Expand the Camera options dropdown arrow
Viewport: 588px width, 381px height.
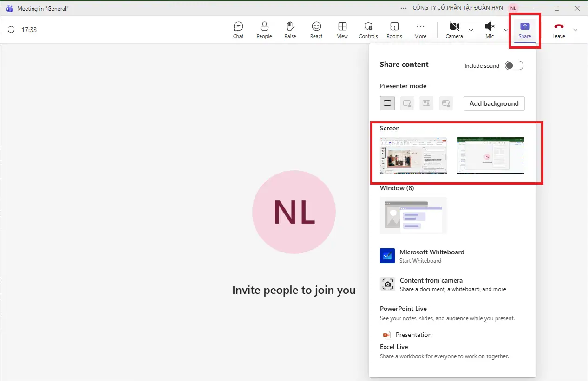pyautogui.click(x=471, y=30)
